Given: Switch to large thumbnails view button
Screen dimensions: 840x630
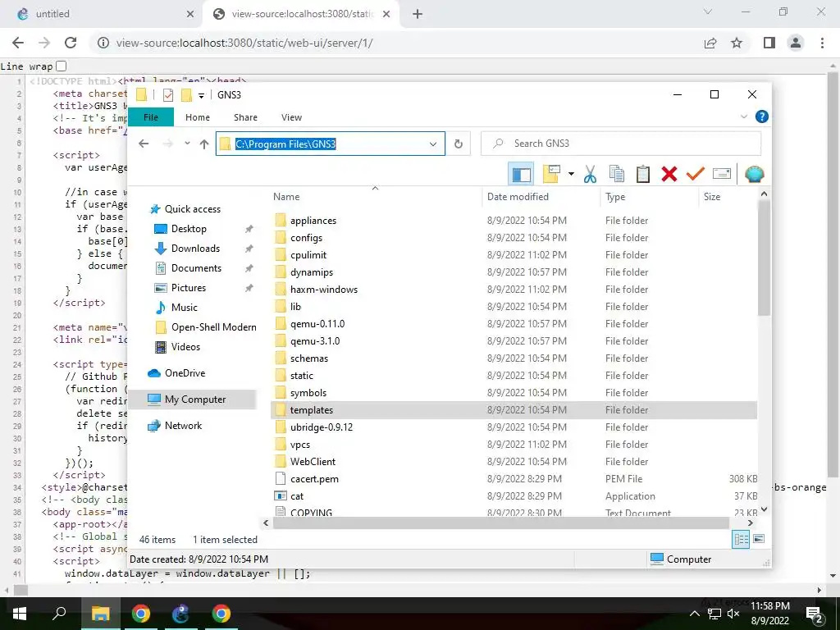Looking at the screenshot, I should [x=759, y=540].
